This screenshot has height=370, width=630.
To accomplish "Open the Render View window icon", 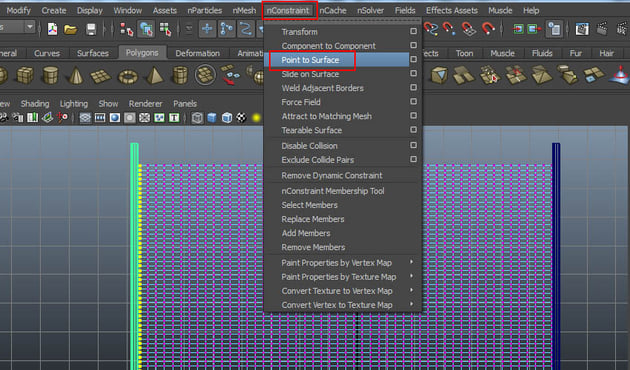I will (582, 29).
